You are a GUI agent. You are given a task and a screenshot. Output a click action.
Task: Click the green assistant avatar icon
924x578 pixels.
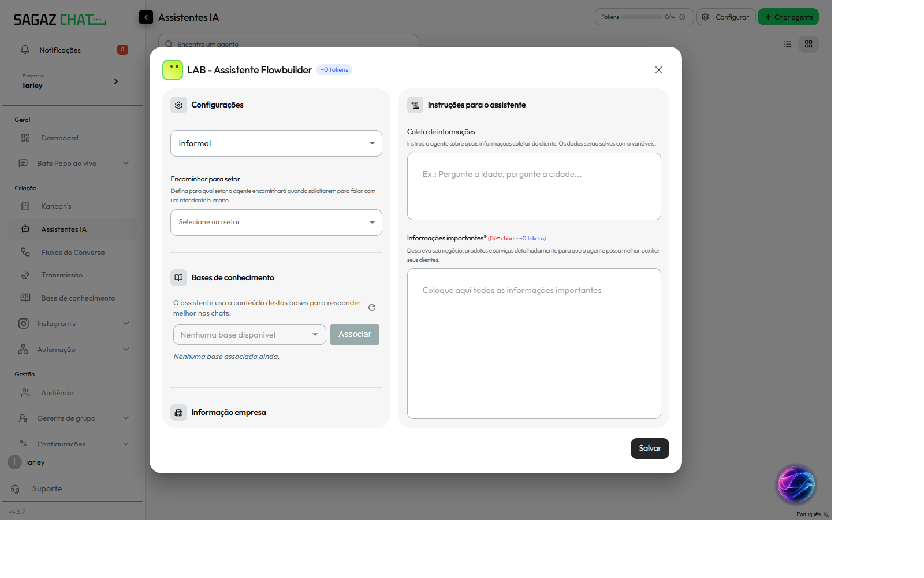173,70
